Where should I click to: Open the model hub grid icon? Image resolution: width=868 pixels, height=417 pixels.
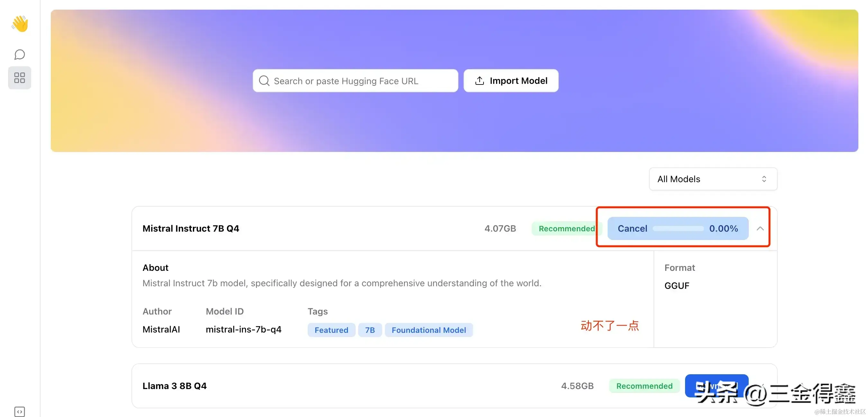(20, 78)
